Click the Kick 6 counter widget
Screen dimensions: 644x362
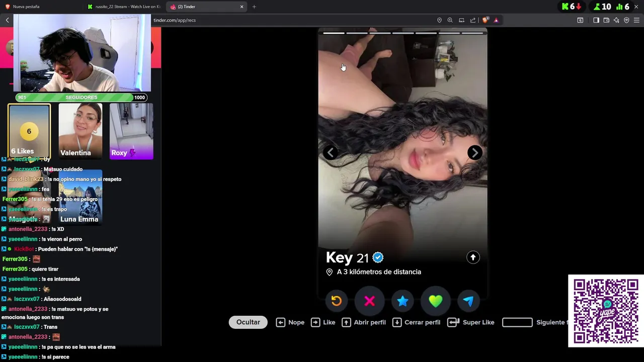(x=572, y=7)
